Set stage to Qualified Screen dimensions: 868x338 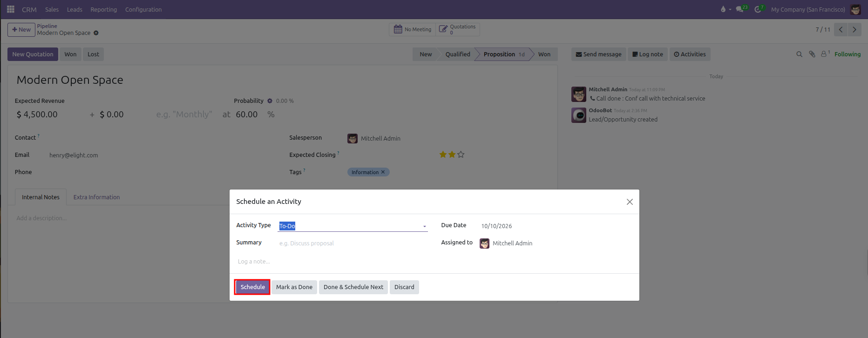pos(458,54)
